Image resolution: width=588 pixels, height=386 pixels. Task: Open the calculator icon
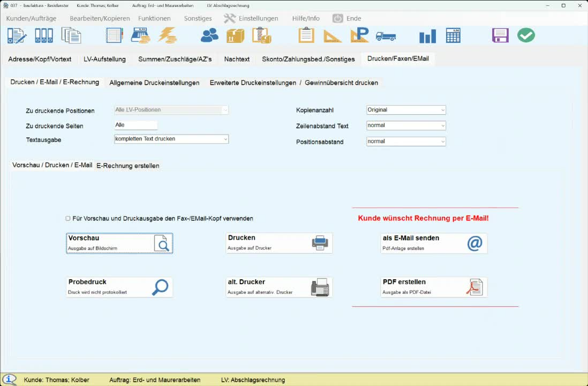453,36
